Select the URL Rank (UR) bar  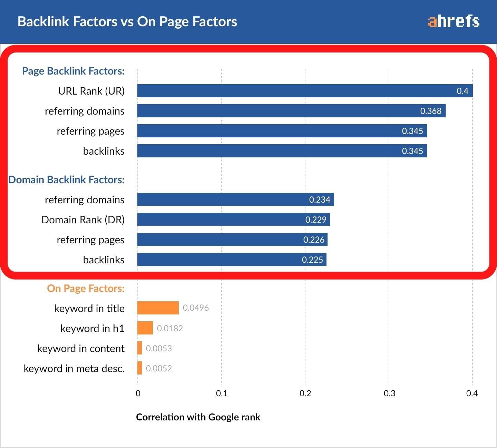305,91
